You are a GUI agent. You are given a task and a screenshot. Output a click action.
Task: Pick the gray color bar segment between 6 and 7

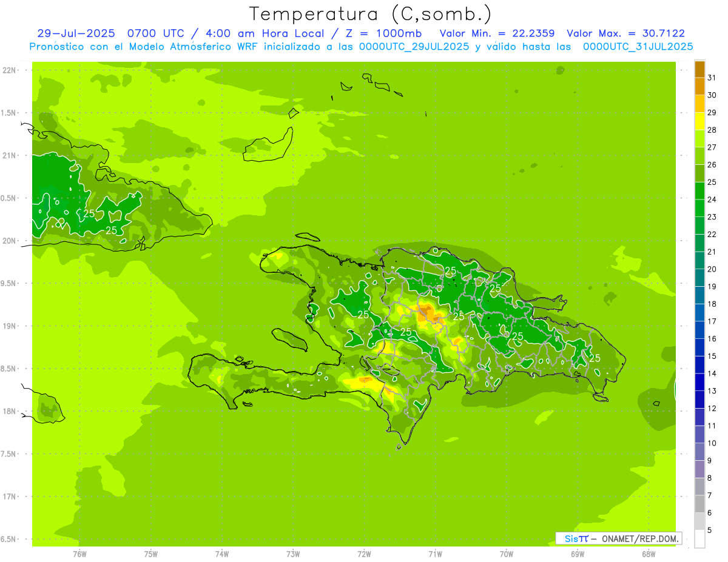(x=699, y=504)
